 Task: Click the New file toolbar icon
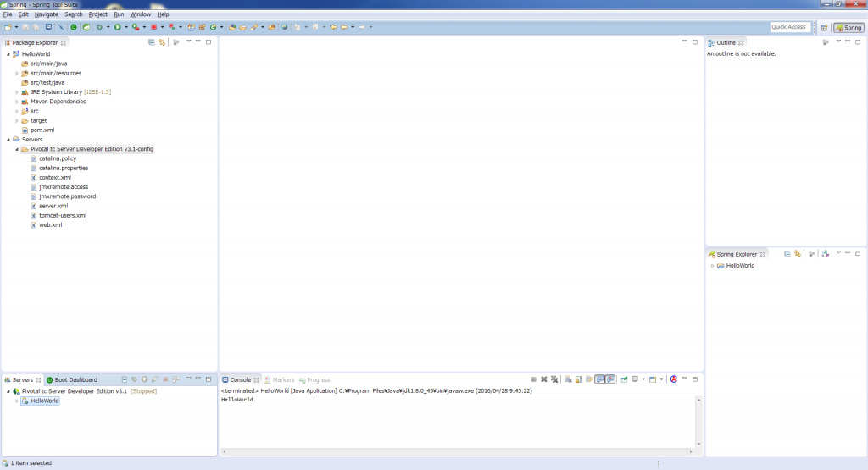pyautogui.click(x=7, y=27)
